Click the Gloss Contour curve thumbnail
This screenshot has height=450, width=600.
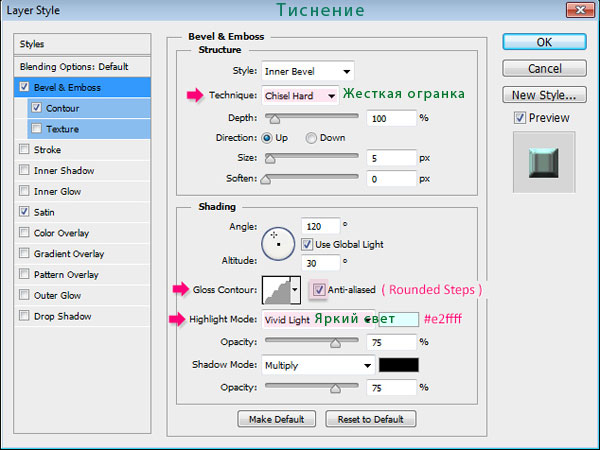pos(276,290)
